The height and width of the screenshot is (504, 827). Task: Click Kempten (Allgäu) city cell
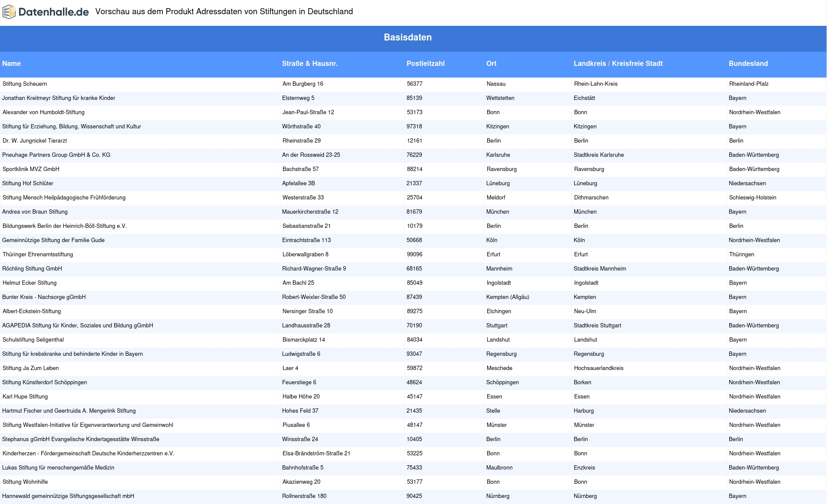[508, 297]
